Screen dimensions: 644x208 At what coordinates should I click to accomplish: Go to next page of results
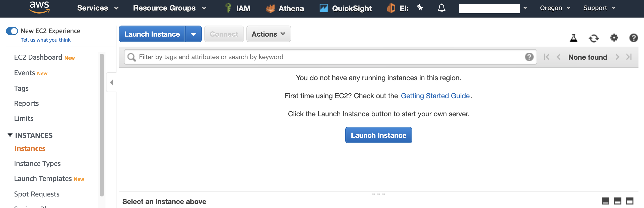pyautogui.click(x=617, y=57)
